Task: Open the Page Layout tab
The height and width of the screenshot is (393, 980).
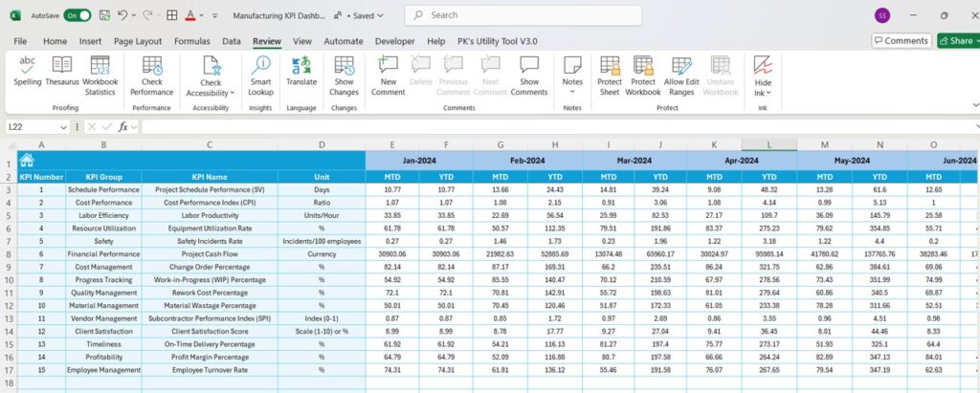Action: pos(138,41)
